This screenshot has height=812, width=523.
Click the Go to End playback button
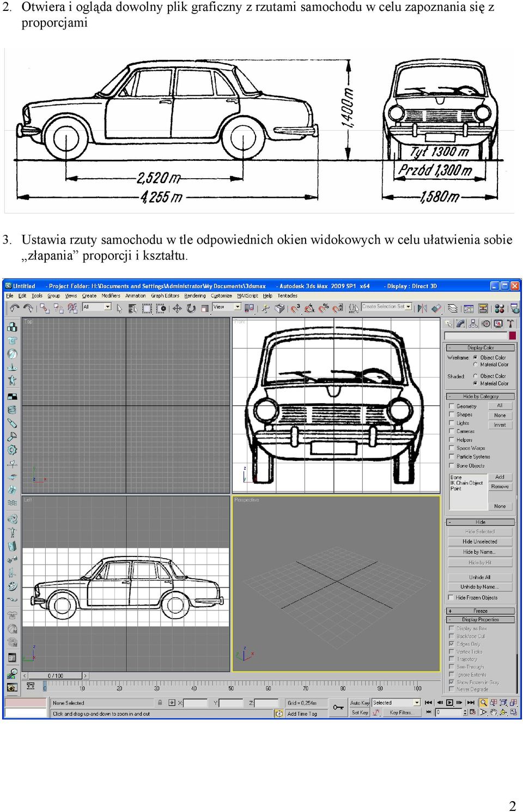coord(470,702)
